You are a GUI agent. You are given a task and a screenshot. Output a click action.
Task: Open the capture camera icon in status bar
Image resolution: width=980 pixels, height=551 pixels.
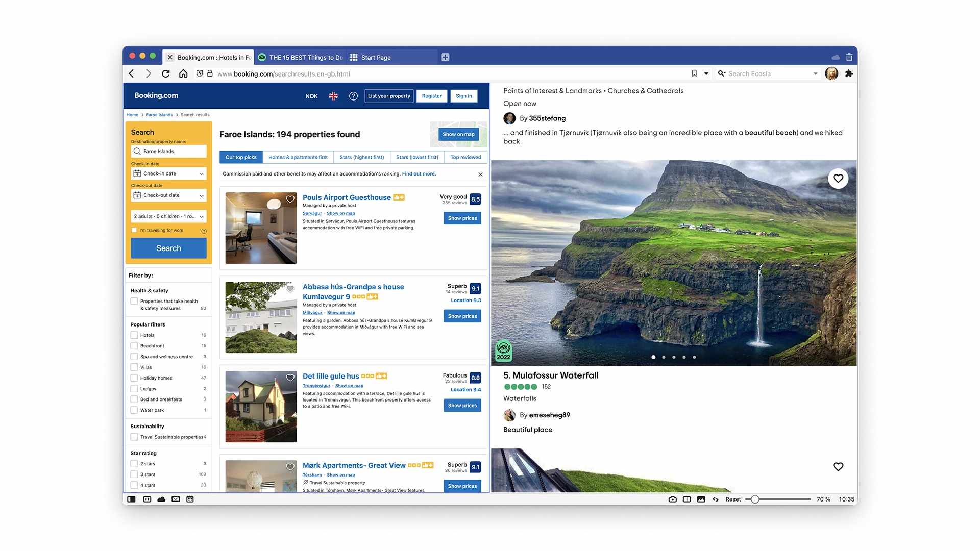click(x=673, y=499)
